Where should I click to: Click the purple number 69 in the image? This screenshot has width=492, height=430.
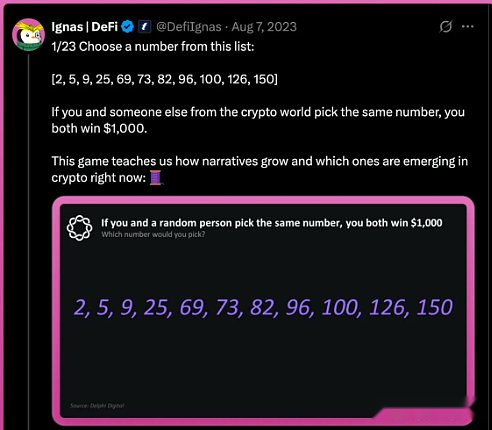coord(192,307)
